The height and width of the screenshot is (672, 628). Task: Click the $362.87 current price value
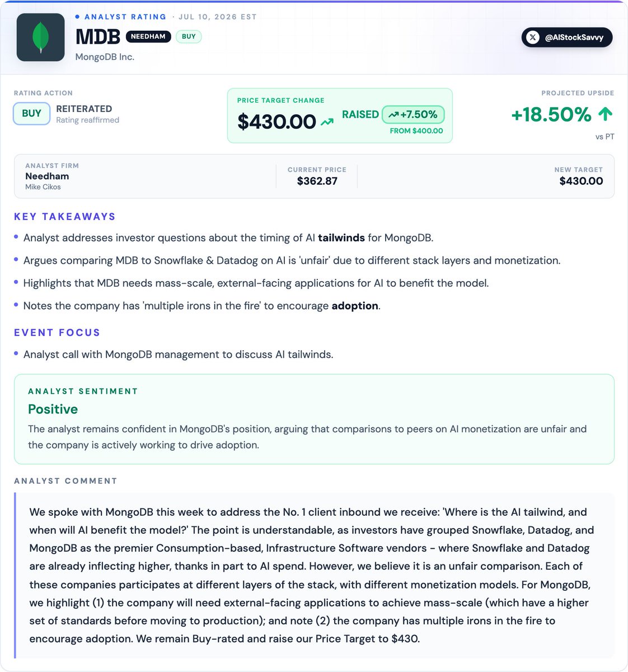click(317, 181)
